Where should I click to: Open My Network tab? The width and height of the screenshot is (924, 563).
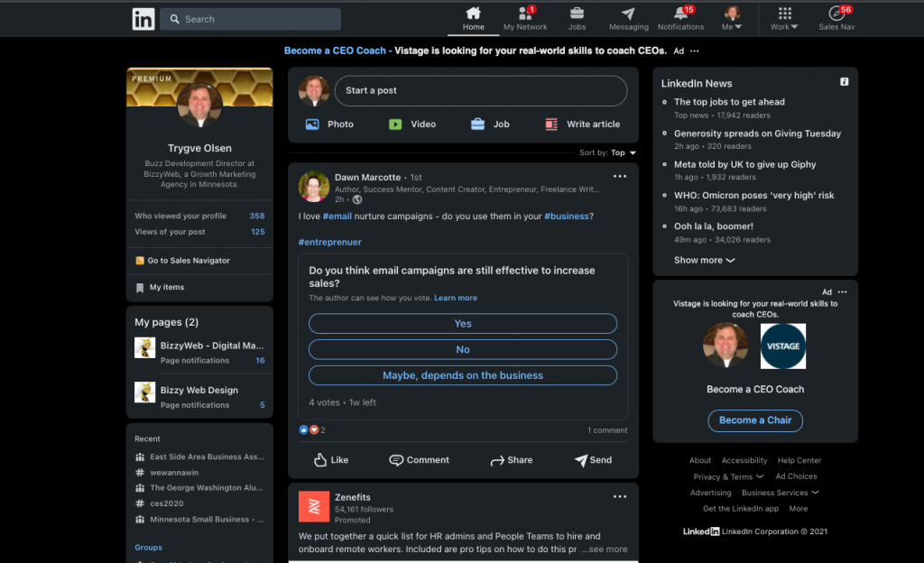525,19
